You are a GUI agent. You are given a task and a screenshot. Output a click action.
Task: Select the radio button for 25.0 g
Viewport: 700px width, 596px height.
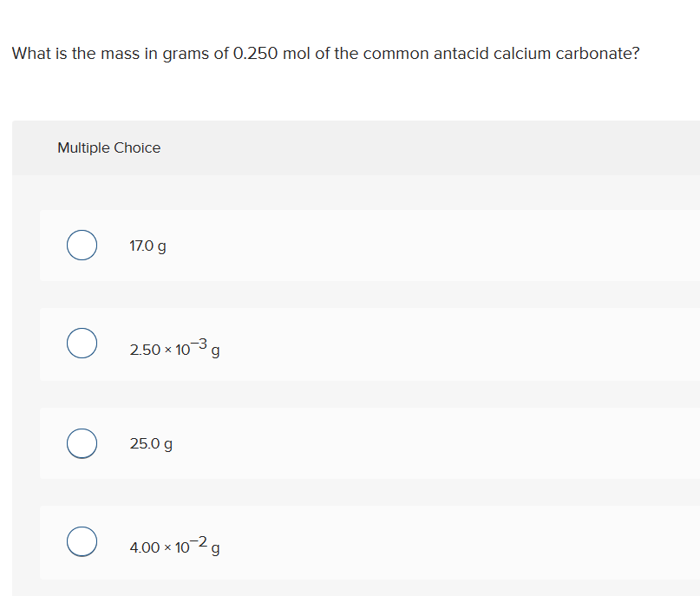point(82,443)
